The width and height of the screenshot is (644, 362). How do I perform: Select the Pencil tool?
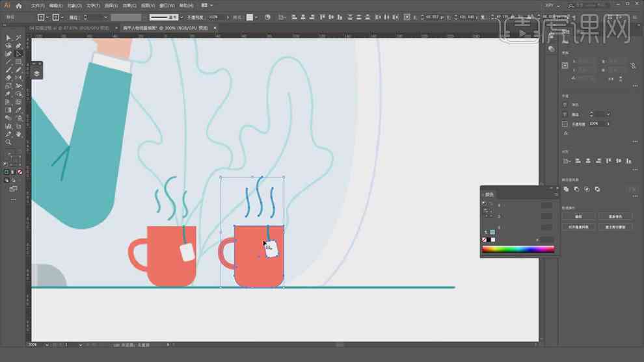point(18,70)
